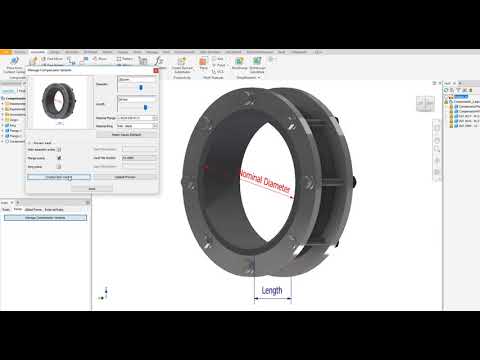The height and width of the screenshot is (360, 480).
Task: Click the Pattern tool in the ribbon
Action: point(124,59)
